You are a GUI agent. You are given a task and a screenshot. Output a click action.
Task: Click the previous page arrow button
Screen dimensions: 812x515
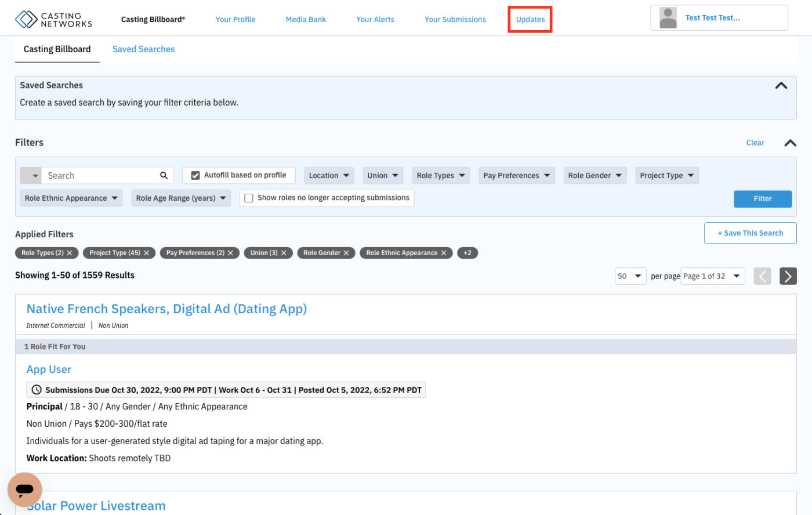point(762,276)
